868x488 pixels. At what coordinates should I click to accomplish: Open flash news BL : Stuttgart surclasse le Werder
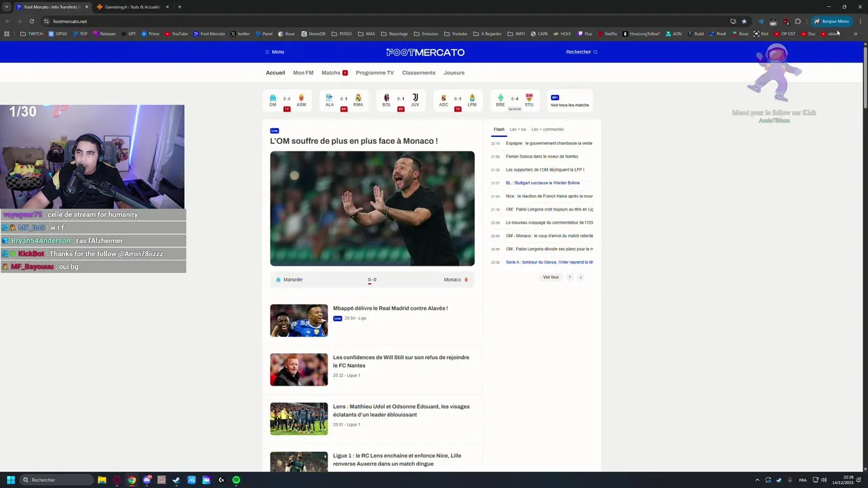tap(542, 183)
